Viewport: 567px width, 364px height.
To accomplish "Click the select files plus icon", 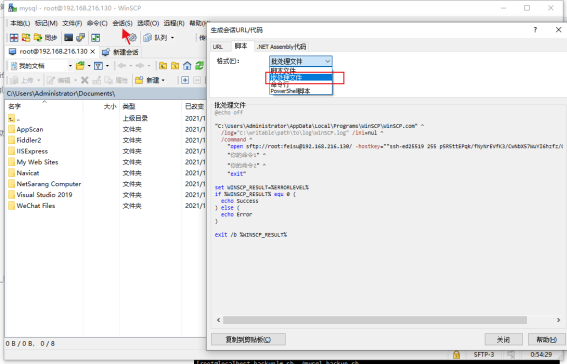I will tap(185, 80).
